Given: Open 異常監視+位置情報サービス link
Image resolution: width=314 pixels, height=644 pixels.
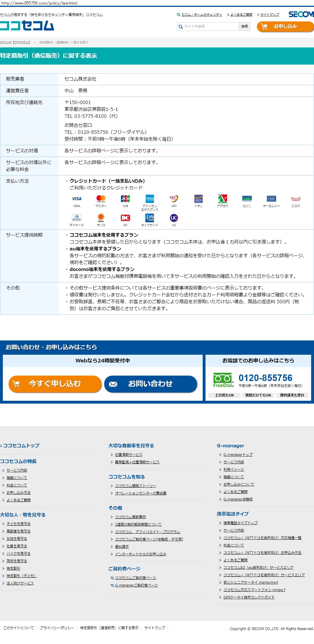Looking at the screenshot, I should [137, 462].
